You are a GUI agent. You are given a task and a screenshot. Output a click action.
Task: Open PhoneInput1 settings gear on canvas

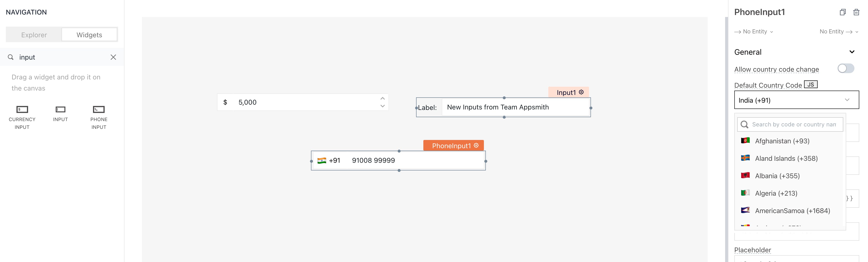pos(476,146)
